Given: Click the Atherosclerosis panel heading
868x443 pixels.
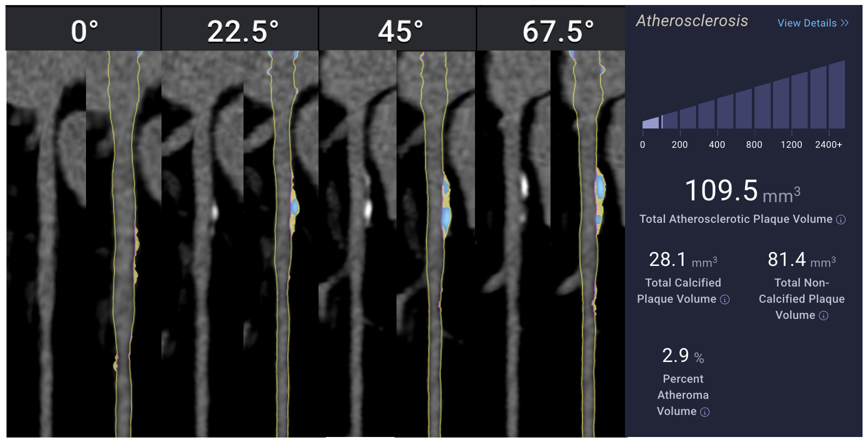Looking at the screenshot, I should [692, 21].
